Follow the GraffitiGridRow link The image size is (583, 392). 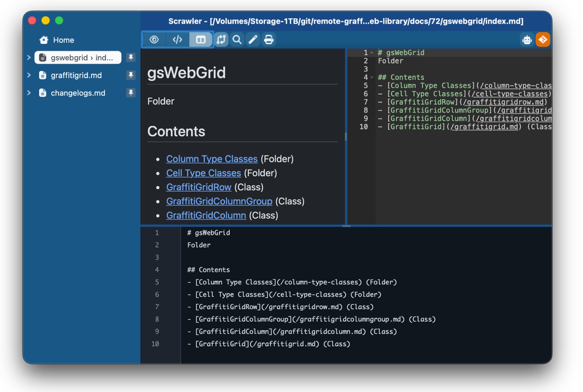pos(199,187)
